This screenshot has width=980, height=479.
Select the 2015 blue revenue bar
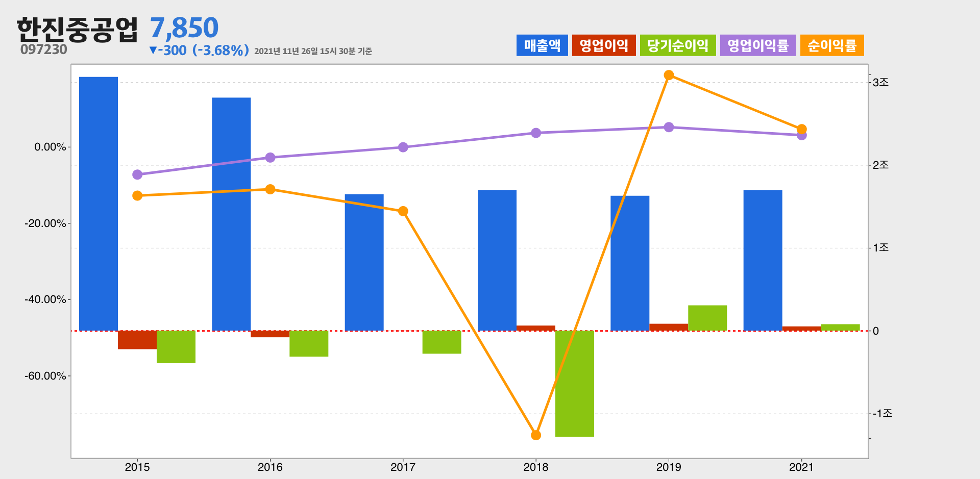click(x=99, y=204)
